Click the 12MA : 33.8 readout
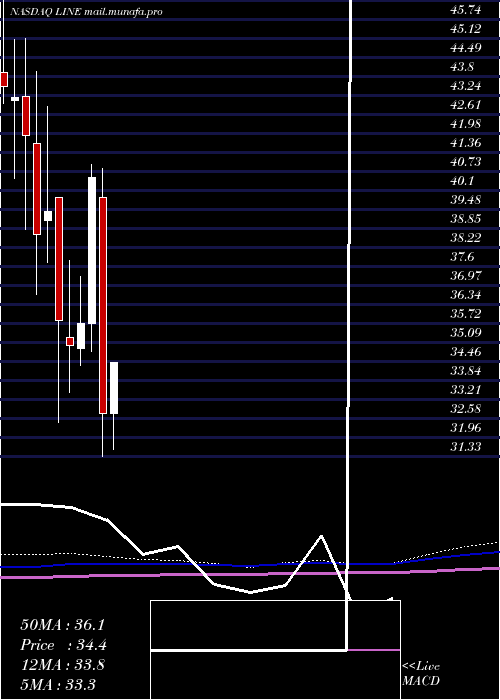Image resolution: width=500 pixels, height=700 pixels. pyautogui.click(x=62, y=665)
